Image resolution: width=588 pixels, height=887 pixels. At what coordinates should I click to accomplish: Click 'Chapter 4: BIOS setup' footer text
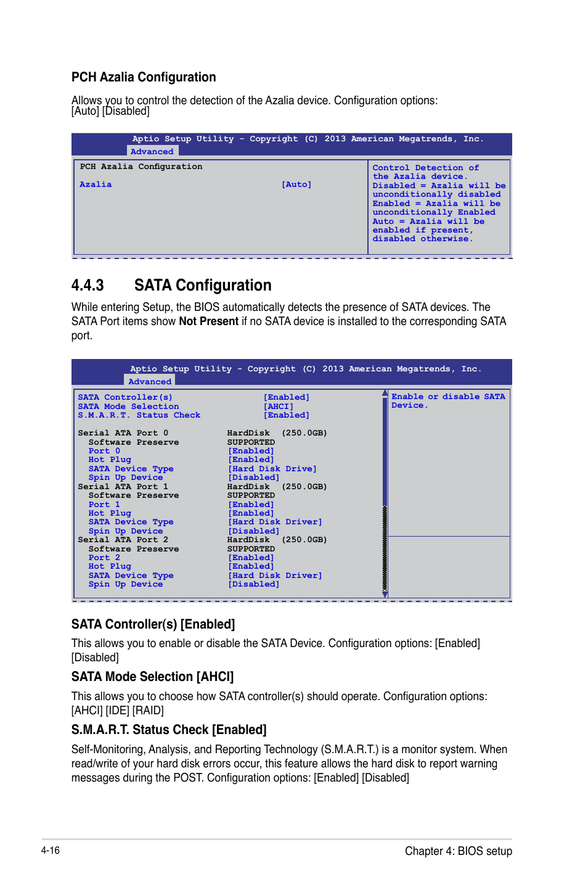[459, 851]
